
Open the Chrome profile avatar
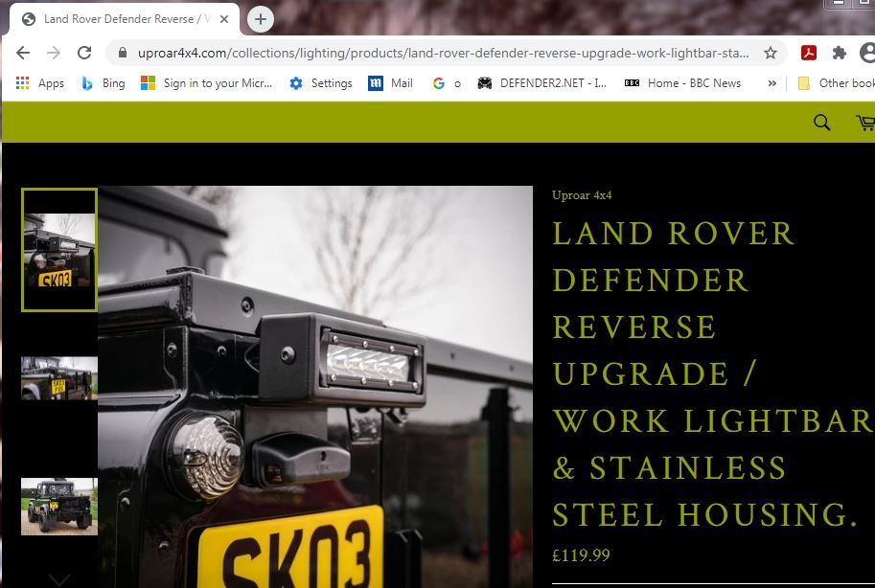point(867,53)
